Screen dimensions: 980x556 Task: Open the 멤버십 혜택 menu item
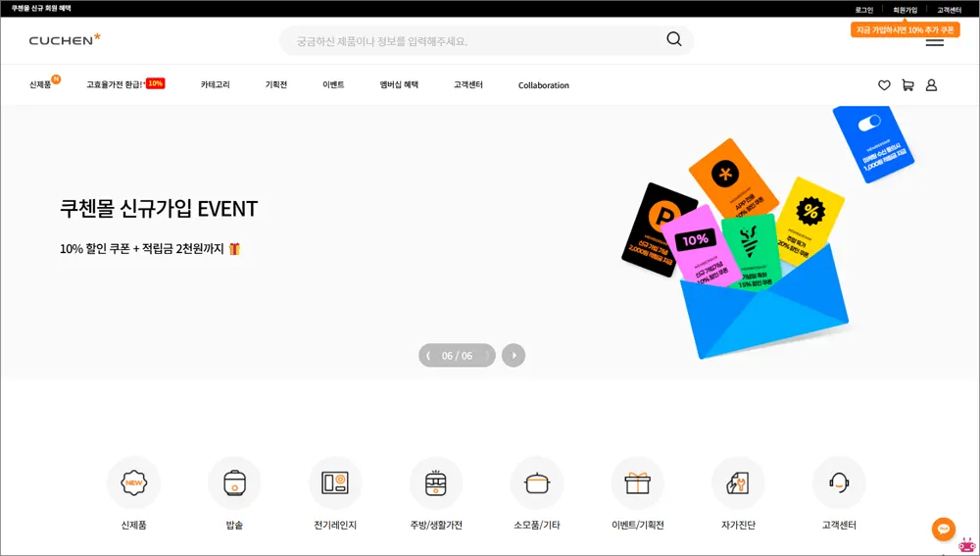pos(399,85)
